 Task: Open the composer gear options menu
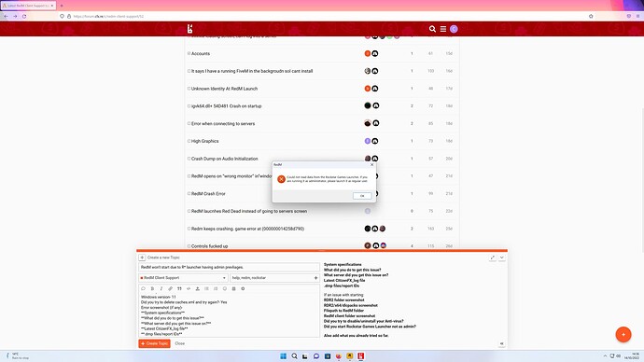pyautogui.click(x=243, y=288)
